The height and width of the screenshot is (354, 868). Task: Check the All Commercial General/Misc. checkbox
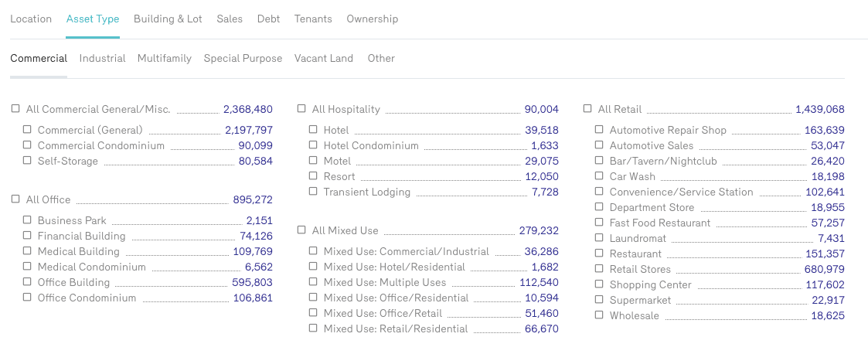coord(15,109)
